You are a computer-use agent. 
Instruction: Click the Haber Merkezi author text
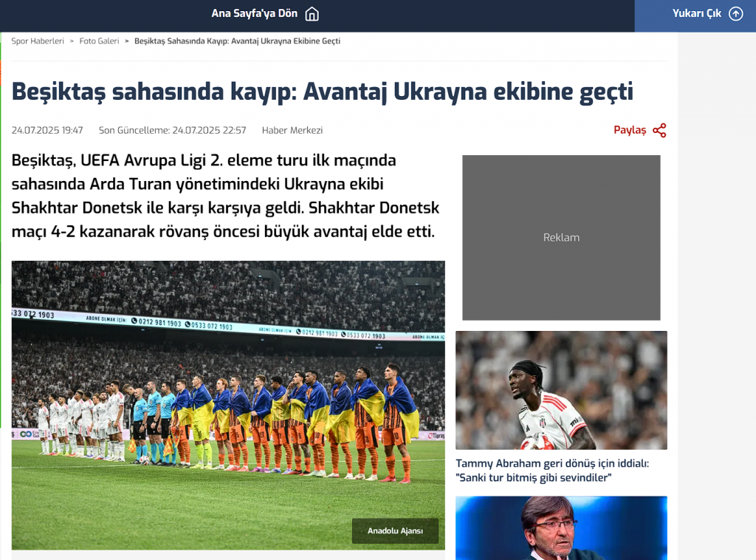coord(292,130)
